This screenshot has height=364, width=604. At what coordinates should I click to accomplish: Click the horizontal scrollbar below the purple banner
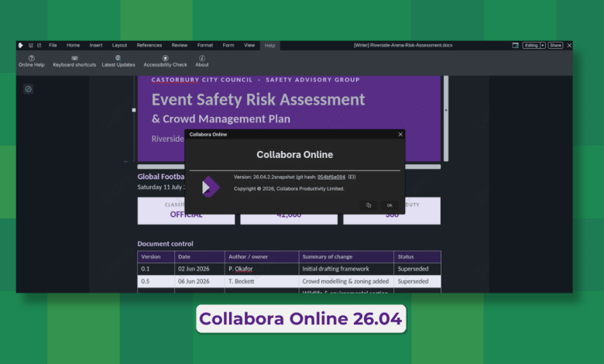coord(289,167)
